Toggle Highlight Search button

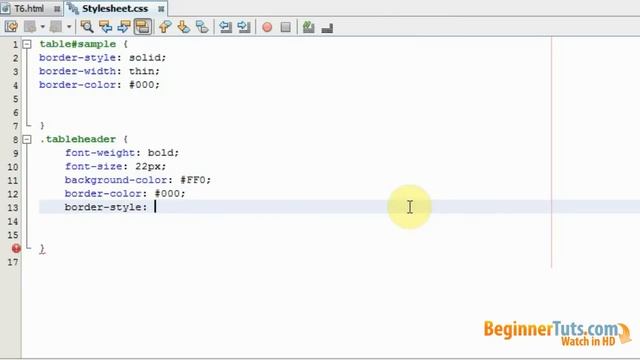[143, 27]
